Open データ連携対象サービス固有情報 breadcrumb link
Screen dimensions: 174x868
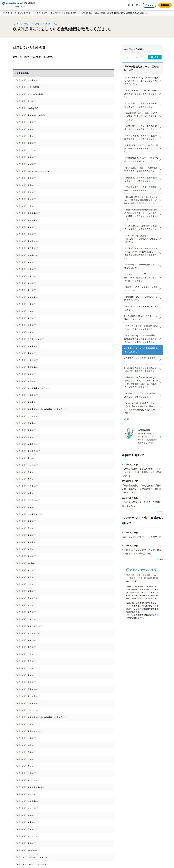click(91, 13)
